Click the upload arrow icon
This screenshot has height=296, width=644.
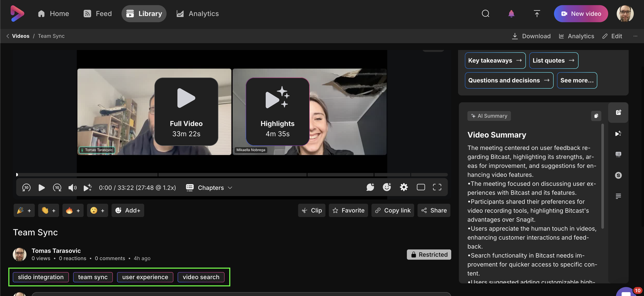(x=537, y=13)
